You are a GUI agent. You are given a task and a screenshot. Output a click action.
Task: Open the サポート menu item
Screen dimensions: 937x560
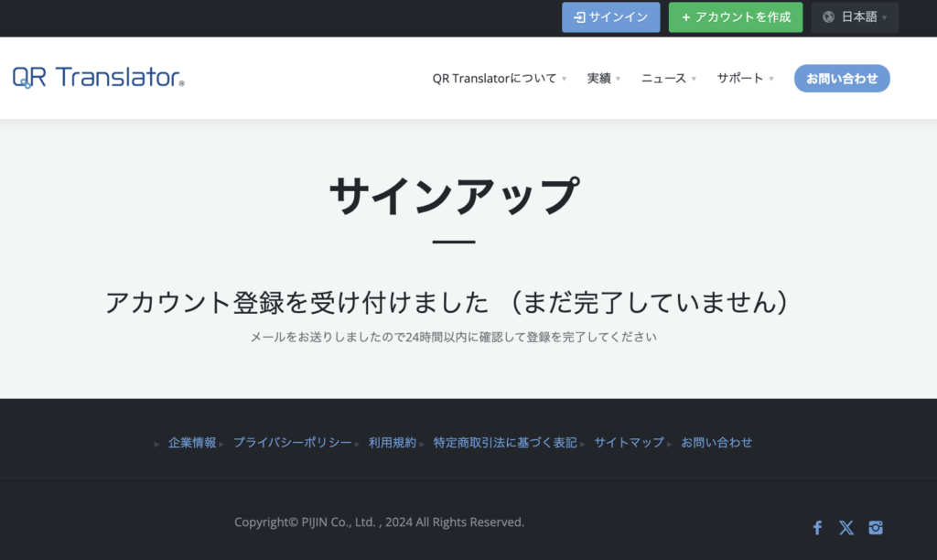click(x=745, y=79)
